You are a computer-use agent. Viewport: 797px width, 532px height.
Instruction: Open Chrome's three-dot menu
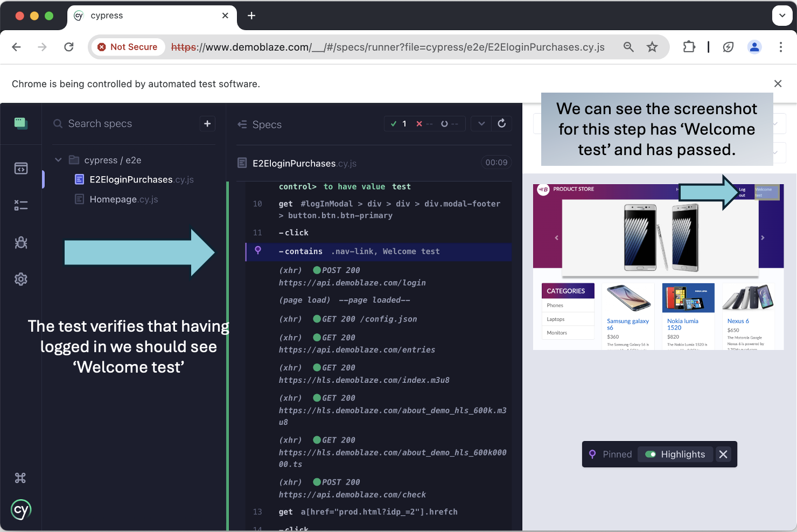(781, 47)
